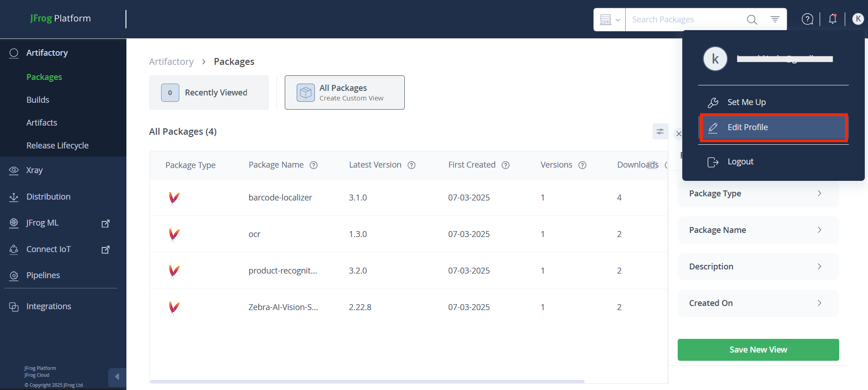Click the K user avatar in header
This screenshot has width=868, height=390.
click(858, 19)
